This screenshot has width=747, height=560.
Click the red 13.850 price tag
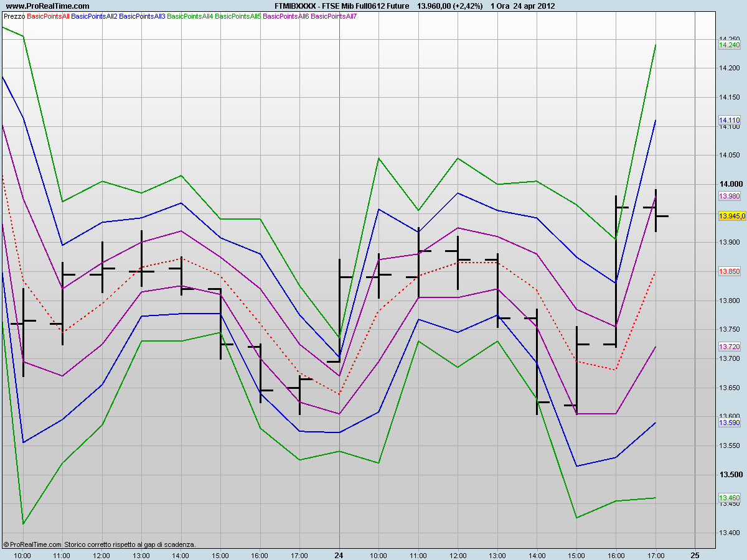[x=729, y=272]
